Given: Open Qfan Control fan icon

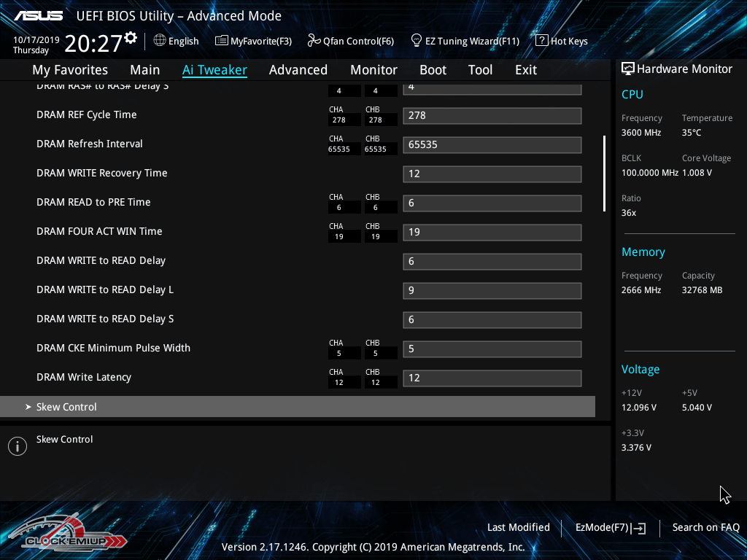Looking at the screenshot, I should (314, 41).
